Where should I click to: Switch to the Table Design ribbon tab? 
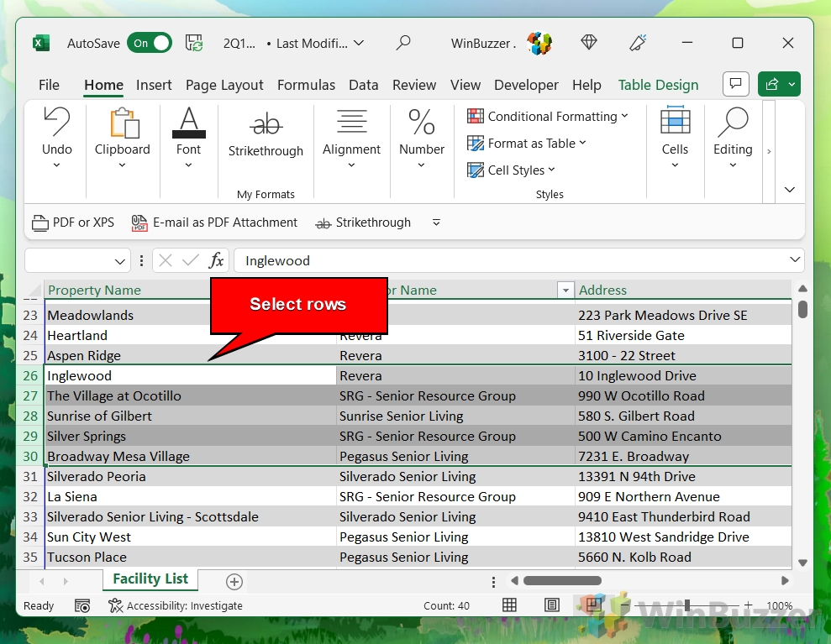tap(658, 85)
